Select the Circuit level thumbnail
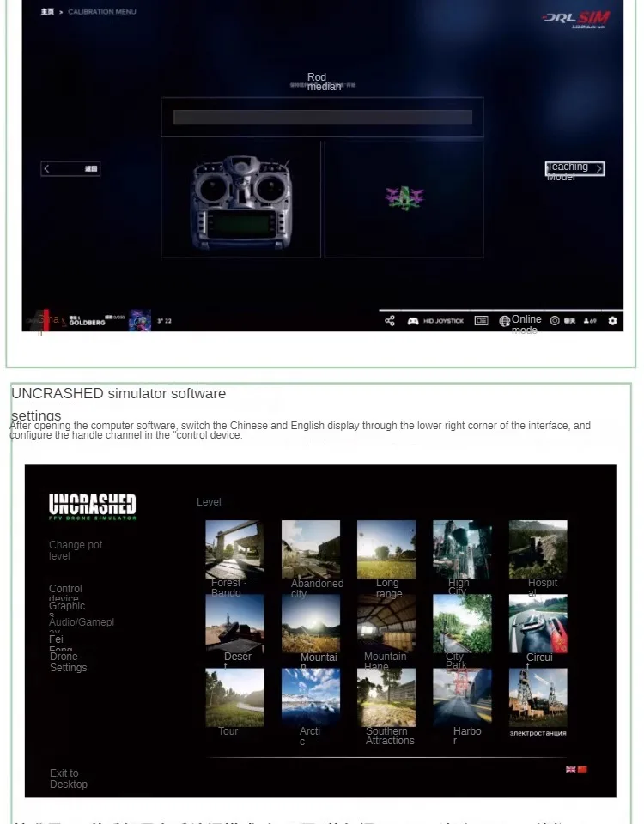The height and width of the screenshot is (824, 644). pos(538,624)
